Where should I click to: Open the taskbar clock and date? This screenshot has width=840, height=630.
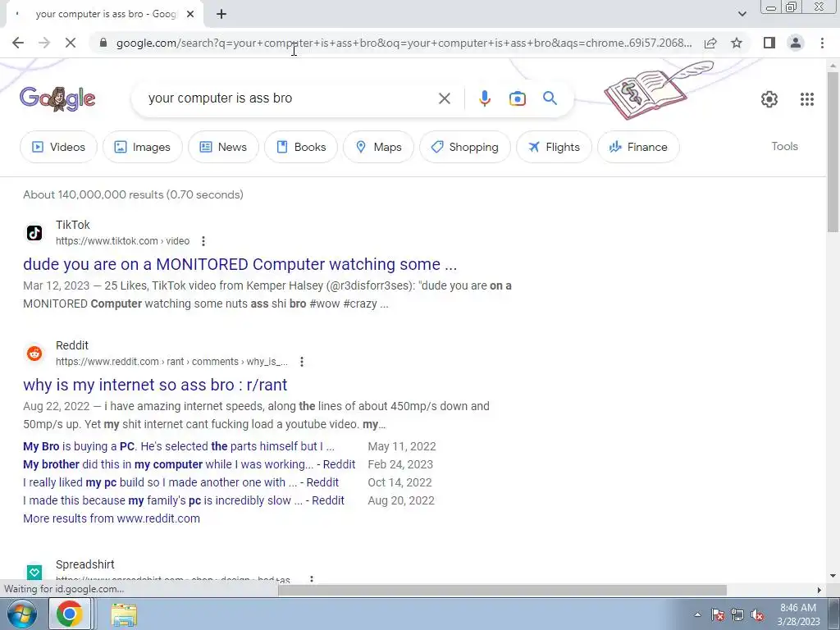click(x=798, y=614)
